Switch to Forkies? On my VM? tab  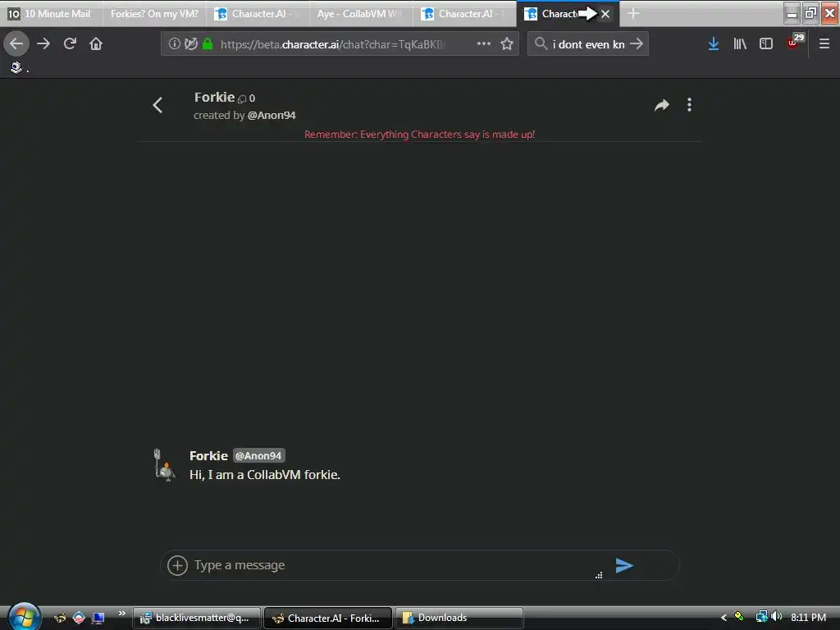pos(154,13)
